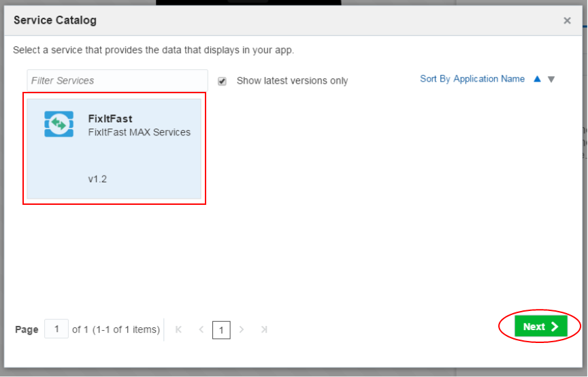
Task: Select the FixItFast service title
Action: point(110,118)
